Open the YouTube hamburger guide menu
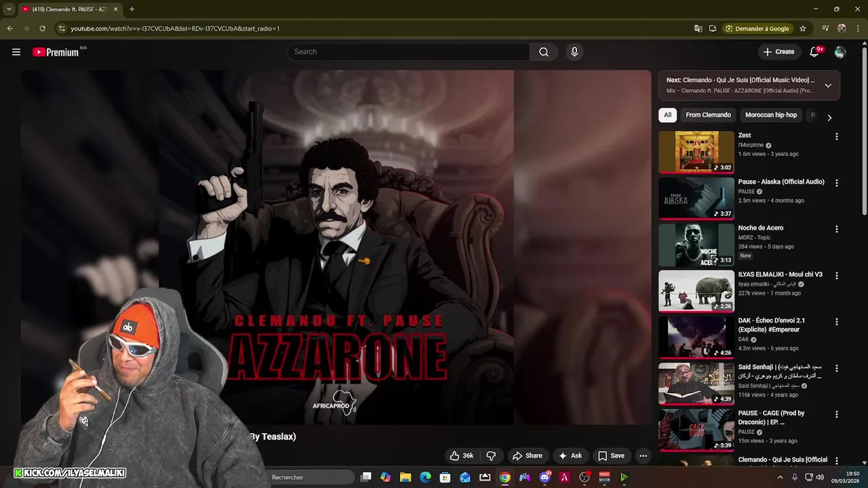This screenshot has height=488, width=868. tap(16, 52)
